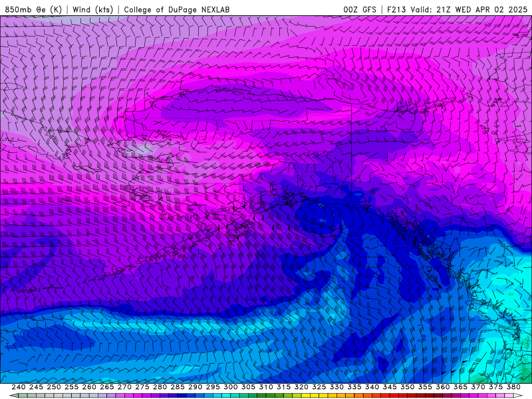Click the 360 value on the color scale
Image resolution: width=532 pixels, height=399 pixels.
443,387
